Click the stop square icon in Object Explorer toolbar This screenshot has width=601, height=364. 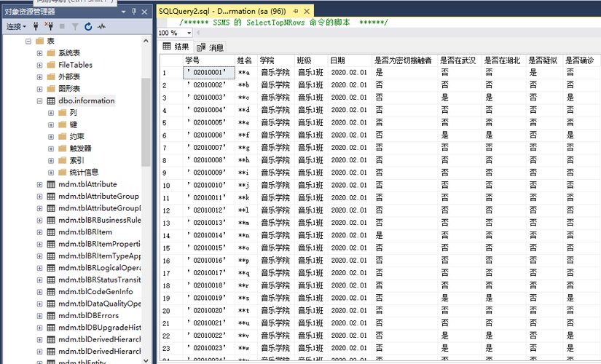coord(62,26)
